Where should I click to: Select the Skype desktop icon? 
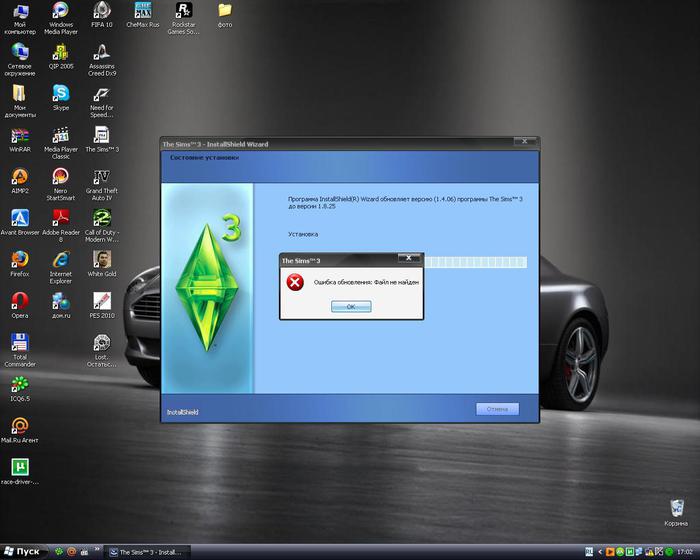click(61, 98)
